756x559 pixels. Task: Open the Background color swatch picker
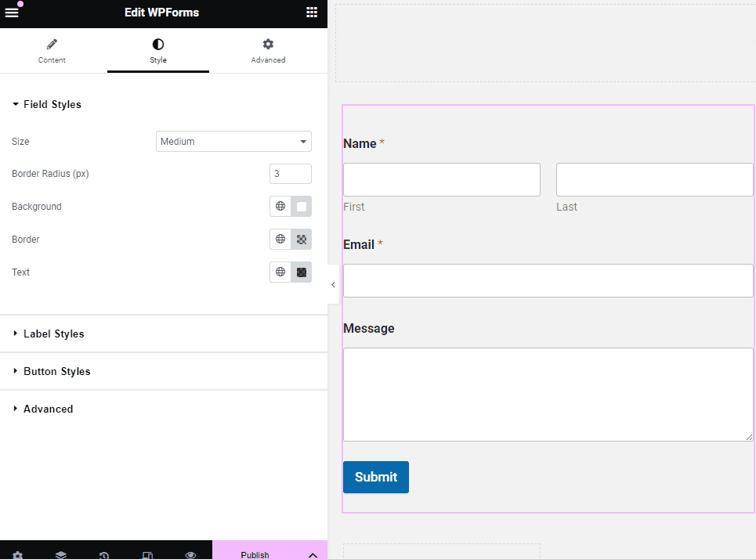[x=302, y=207]
